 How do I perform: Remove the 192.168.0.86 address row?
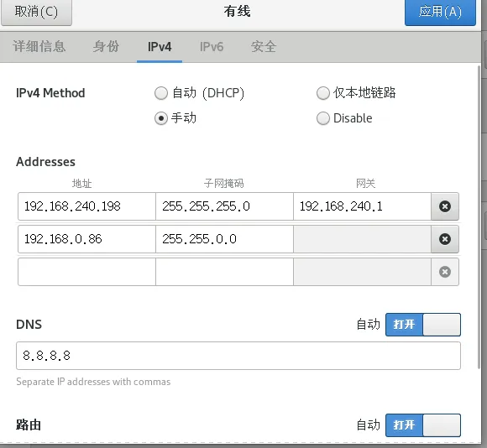445,239
